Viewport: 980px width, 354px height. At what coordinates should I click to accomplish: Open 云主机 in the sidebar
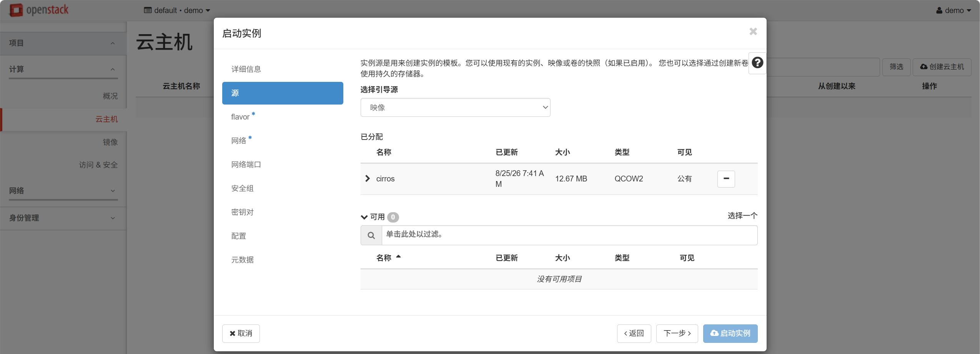tap(106, 119)
